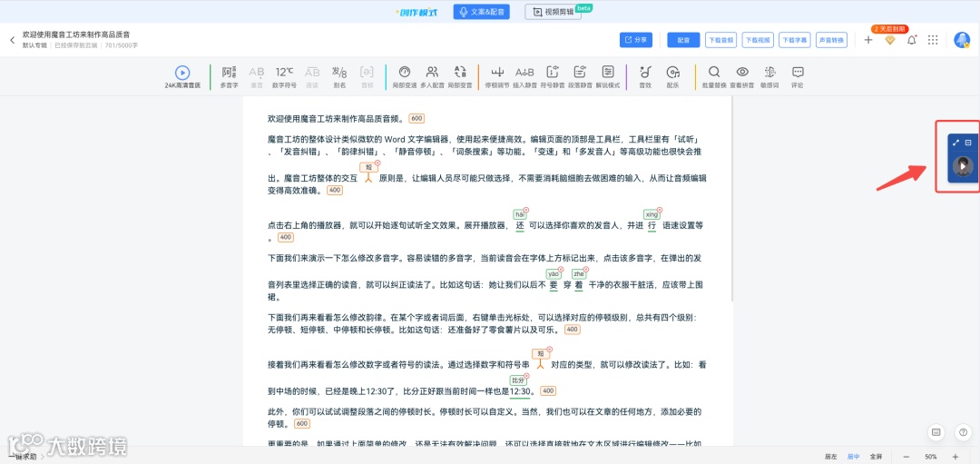The height and width of the screenshot is (464, 980).
Task: Remove the zhe pinyin tag above 着
Action: pyautogui.click(x=585, y=270)
